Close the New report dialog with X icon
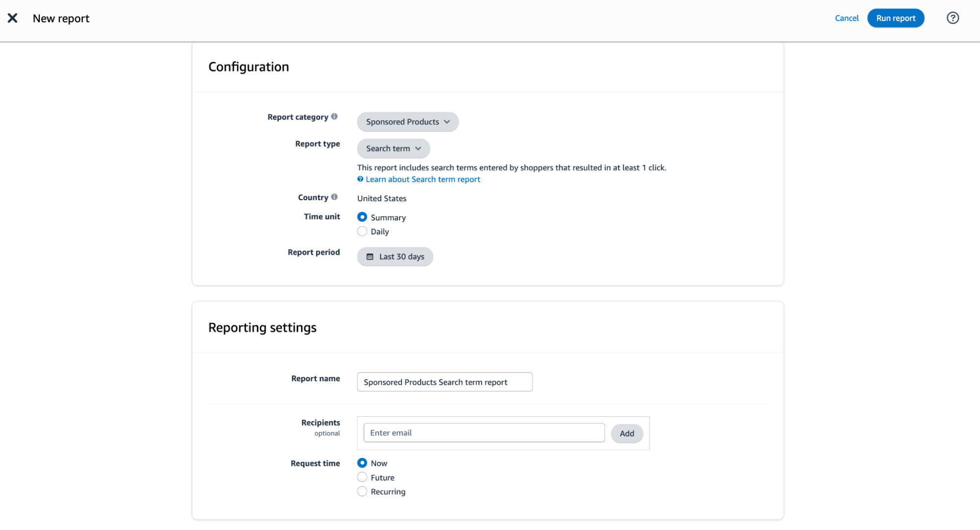This screenshot has width=980, height=530. 13,18
